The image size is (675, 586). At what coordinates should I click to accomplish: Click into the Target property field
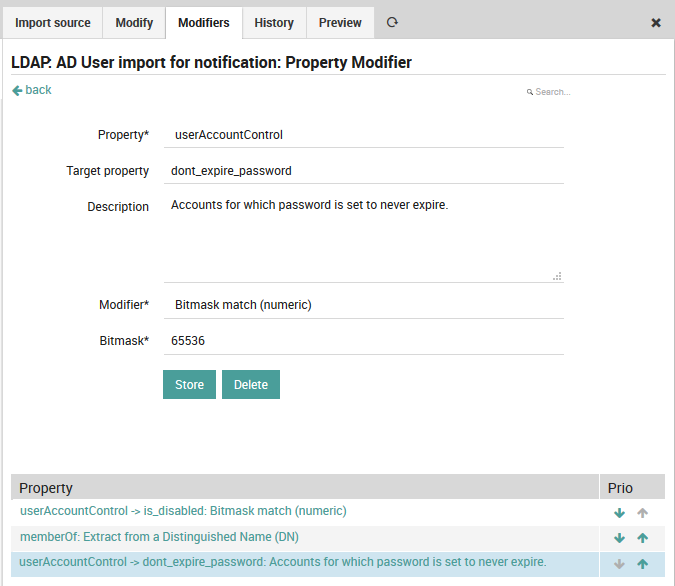[x=363, y=171]
